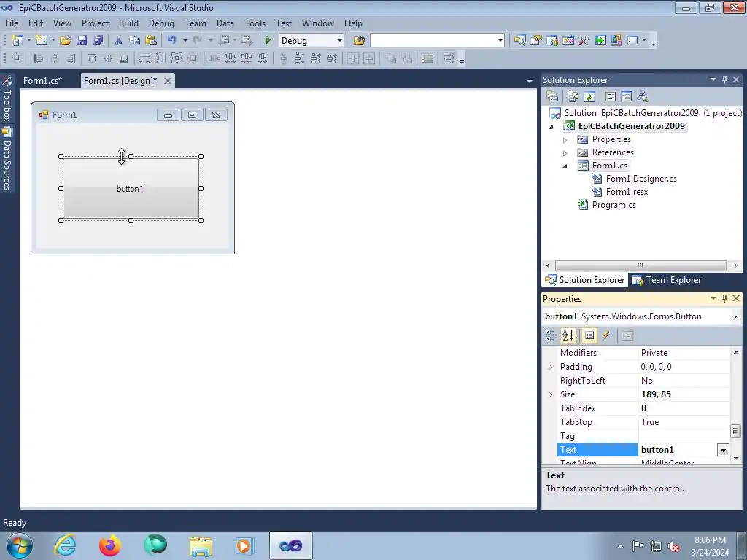Select Form1.Designer.cs in Solution Explorer

coord(640,179)
